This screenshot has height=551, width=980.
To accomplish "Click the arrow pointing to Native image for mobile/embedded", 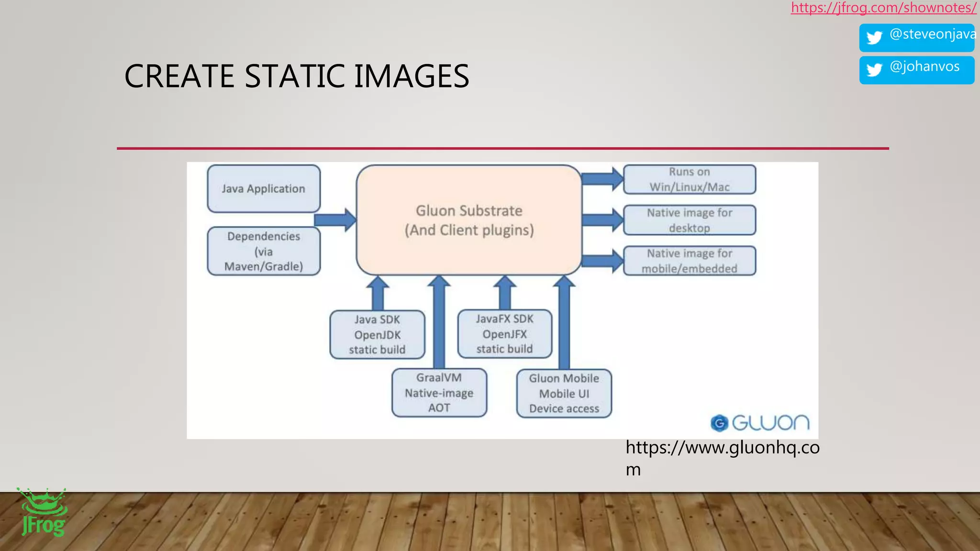I will pyautogui.click(x=602, y=261).
